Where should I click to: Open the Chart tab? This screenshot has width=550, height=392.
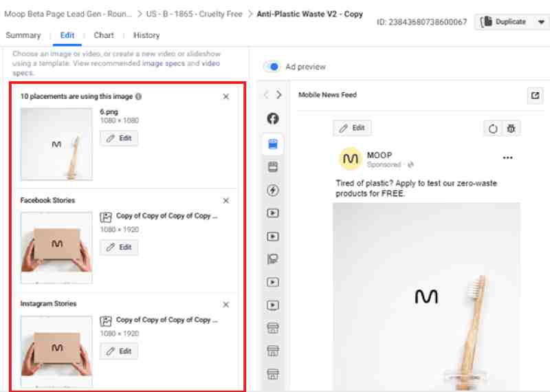104,36
